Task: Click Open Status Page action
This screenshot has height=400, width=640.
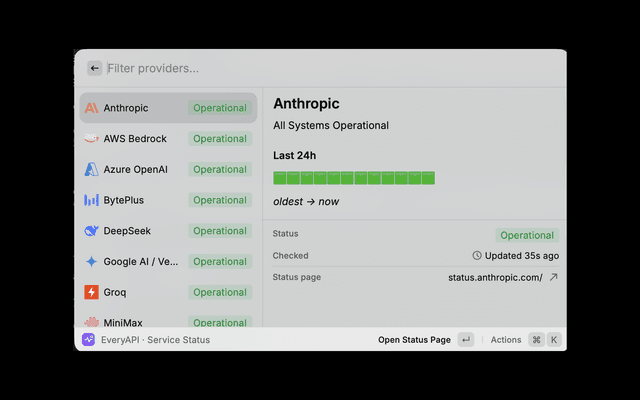Action: 414,340
